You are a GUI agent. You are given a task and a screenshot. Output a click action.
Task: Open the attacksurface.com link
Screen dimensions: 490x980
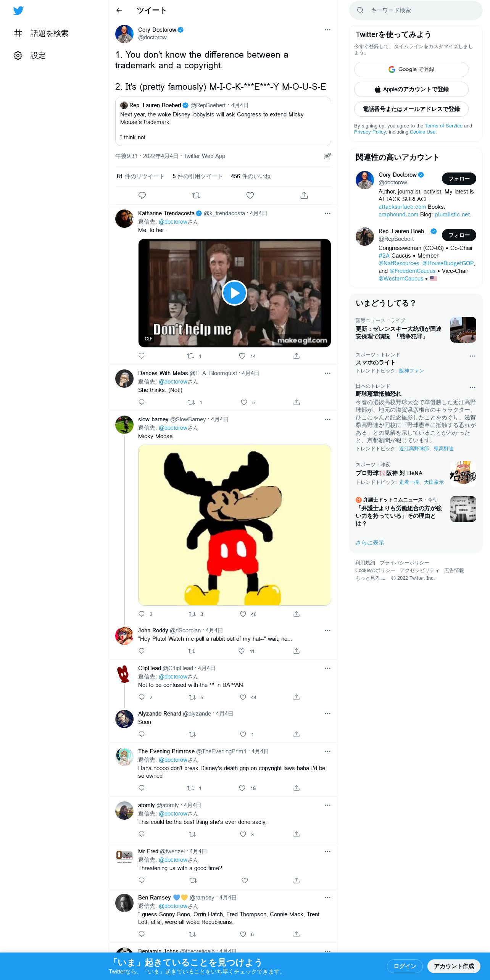[x=402, y=207]
